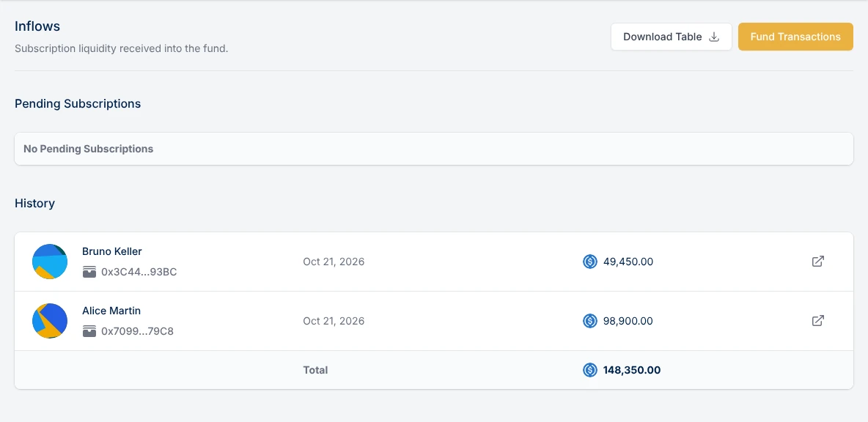Click the date in Bruno Keller's row
The width and height of the screenshot is (868, 422).
pos(334,262)
